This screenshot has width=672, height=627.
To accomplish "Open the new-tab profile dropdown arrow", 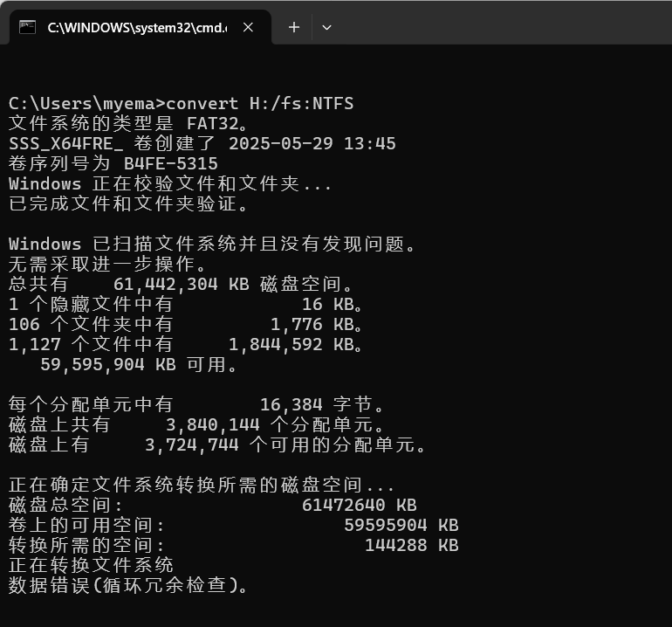I will tap(326, 27).
